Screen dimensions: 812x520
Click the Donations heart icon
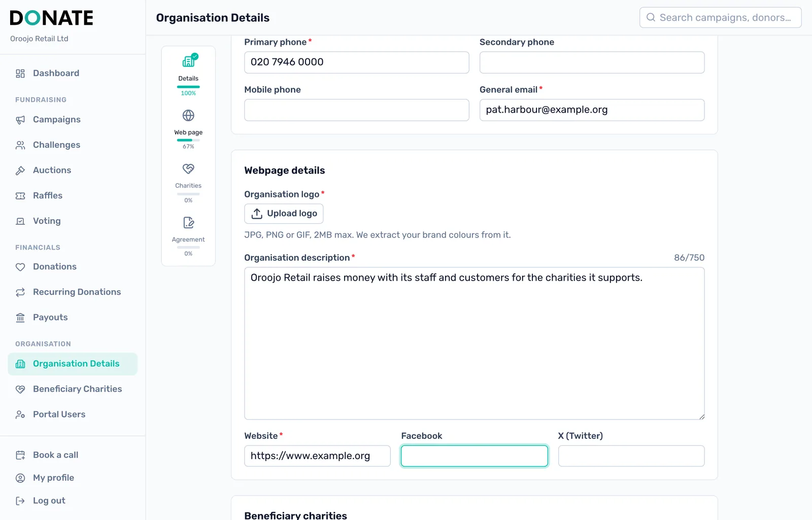tap(20, 267)
